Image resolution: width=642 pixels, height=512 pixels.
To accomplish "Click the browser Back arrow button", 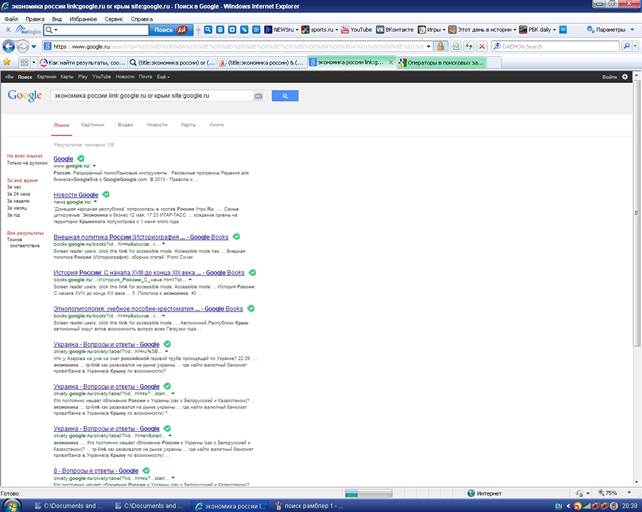I will click(x=9, y=46).
